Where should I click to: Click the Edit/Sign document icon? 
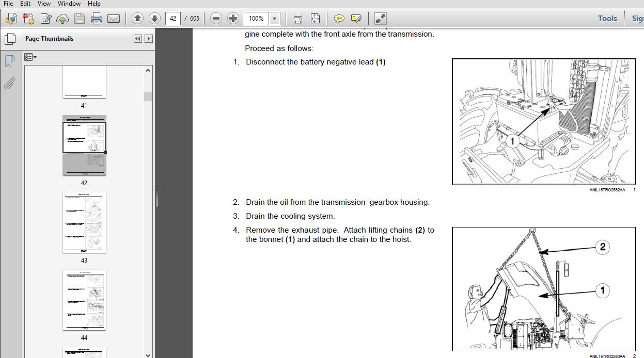point(46,19)
